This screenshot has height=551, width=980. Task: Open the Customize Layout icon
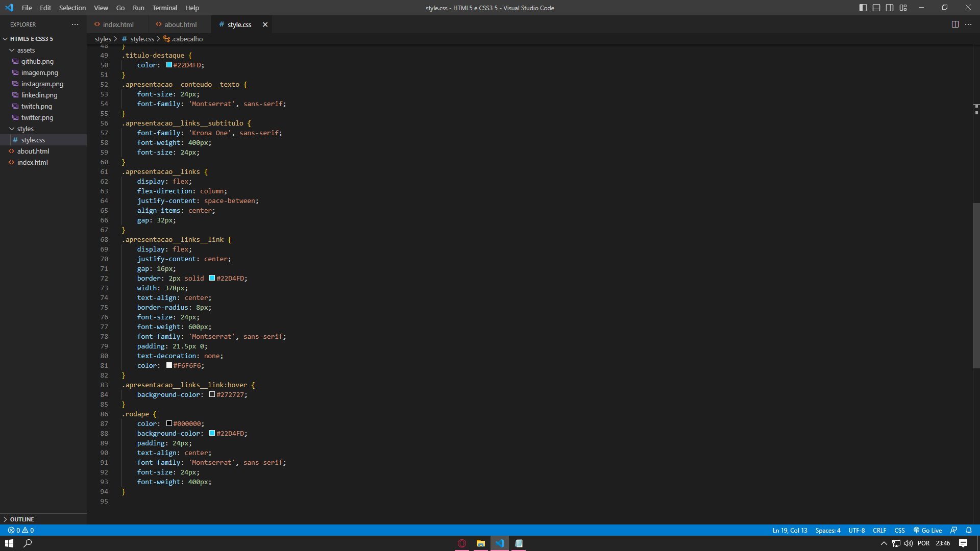tap(903, 8)
